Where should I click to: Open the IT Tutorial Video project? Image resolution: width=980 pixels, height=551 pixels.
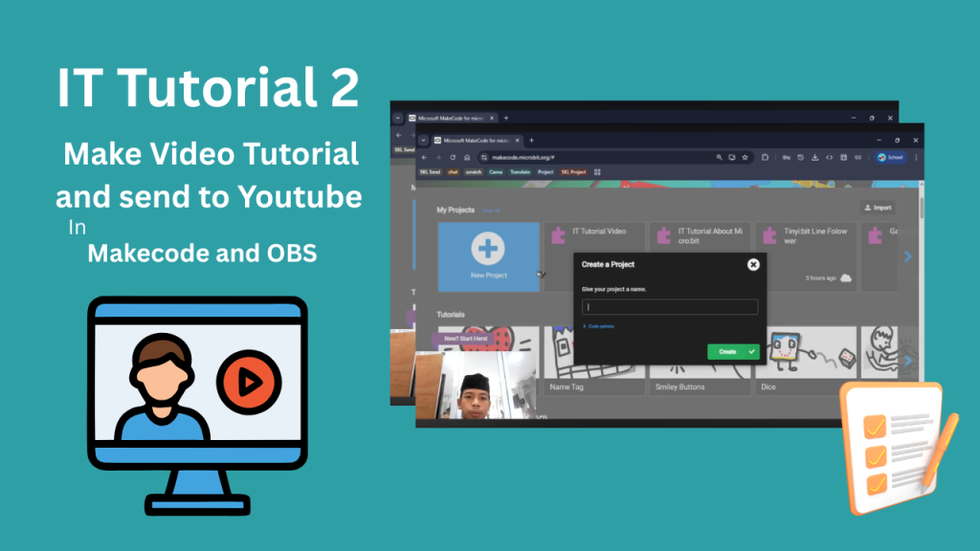point(593,256)
